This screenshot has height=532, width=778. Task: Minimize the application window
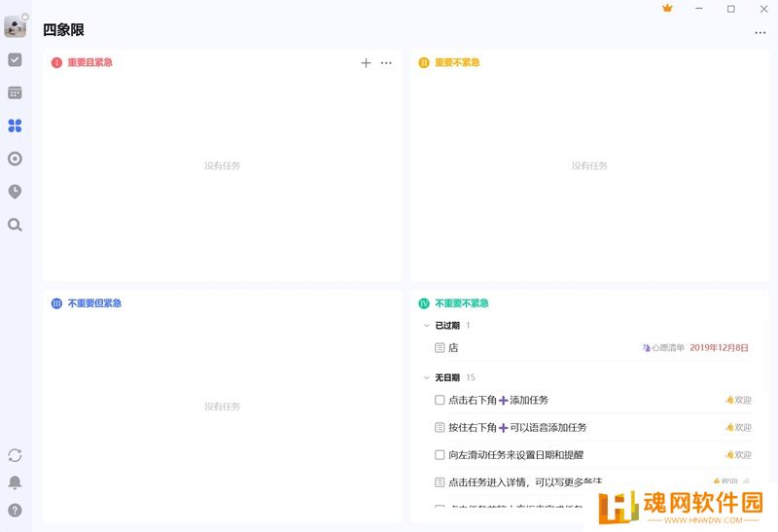698,9
